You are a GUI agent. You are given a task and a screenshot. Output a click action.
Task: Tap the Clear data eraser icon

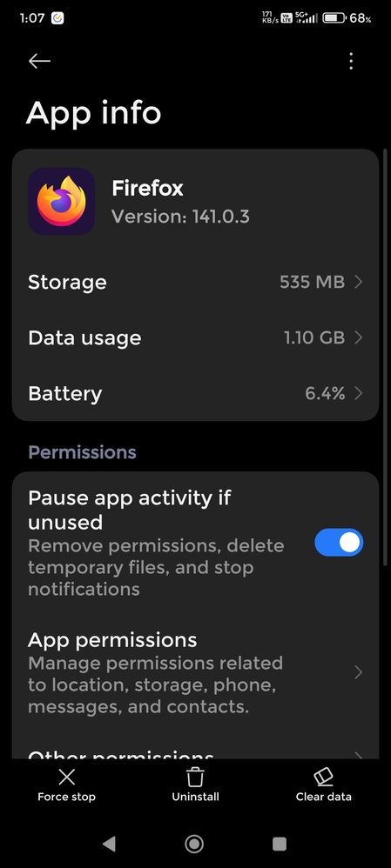point(323,777)
